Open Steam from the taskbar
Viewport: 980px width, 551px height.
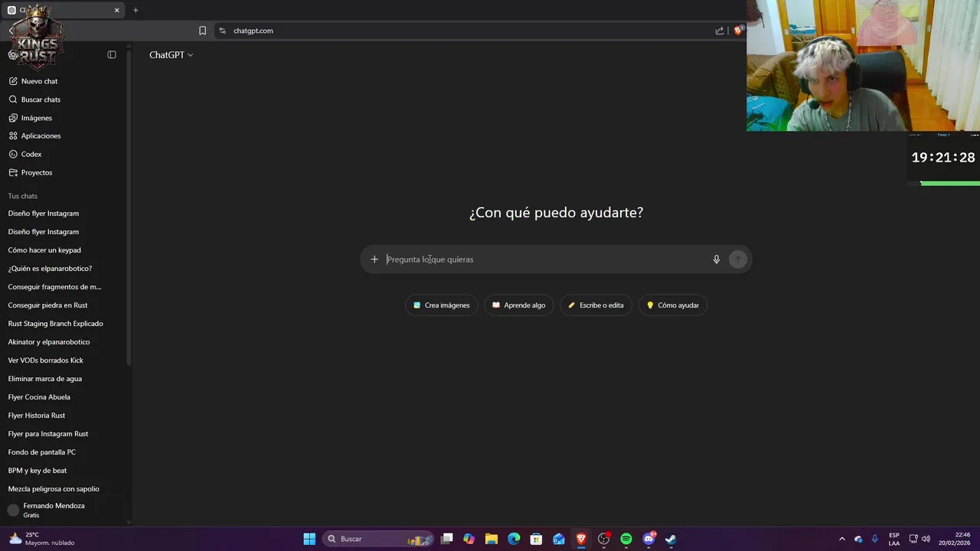671,539
